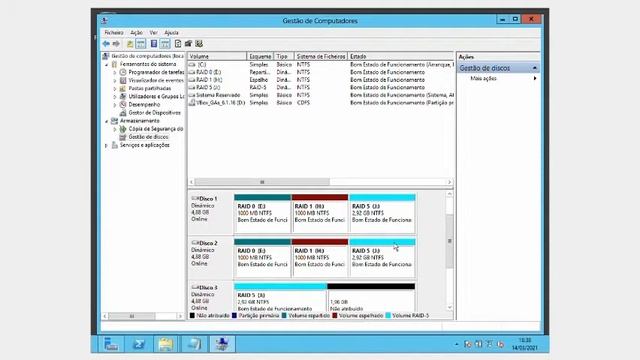The height and width of the screenshot is (360, 640).
Task: Click the drive icon of the (C:) volume row
Action: pos(192,64)
